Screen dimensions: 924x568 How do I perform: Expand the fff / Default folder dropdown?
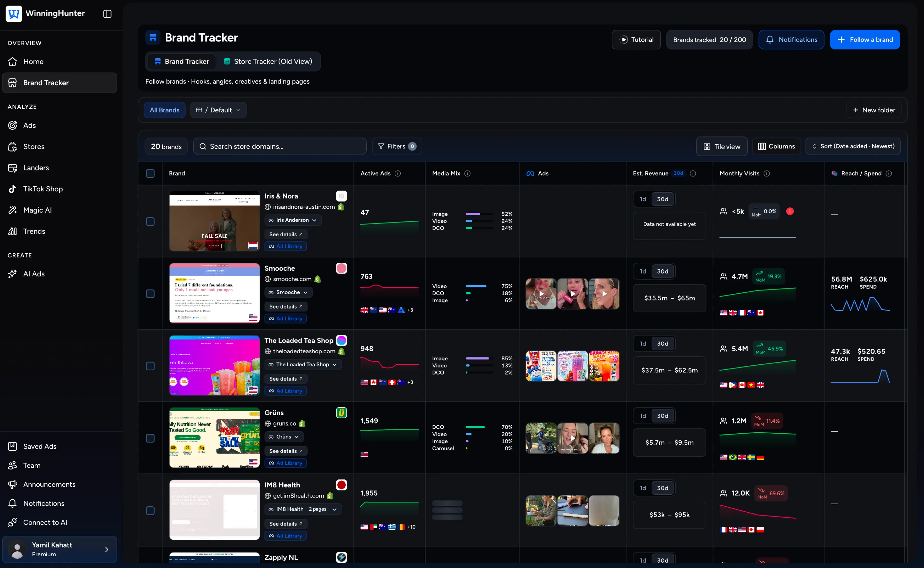coord(218,110)
